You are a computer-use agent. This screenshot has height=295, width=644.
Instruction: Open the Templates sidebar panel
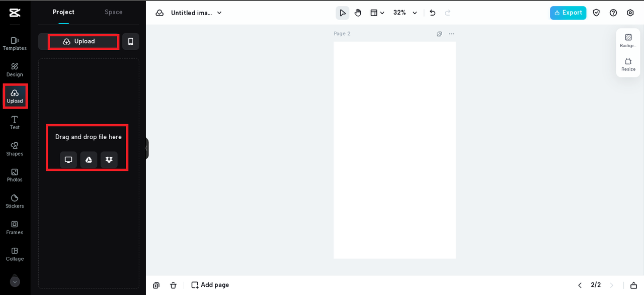pyautogui.click(x=15, y=43)
